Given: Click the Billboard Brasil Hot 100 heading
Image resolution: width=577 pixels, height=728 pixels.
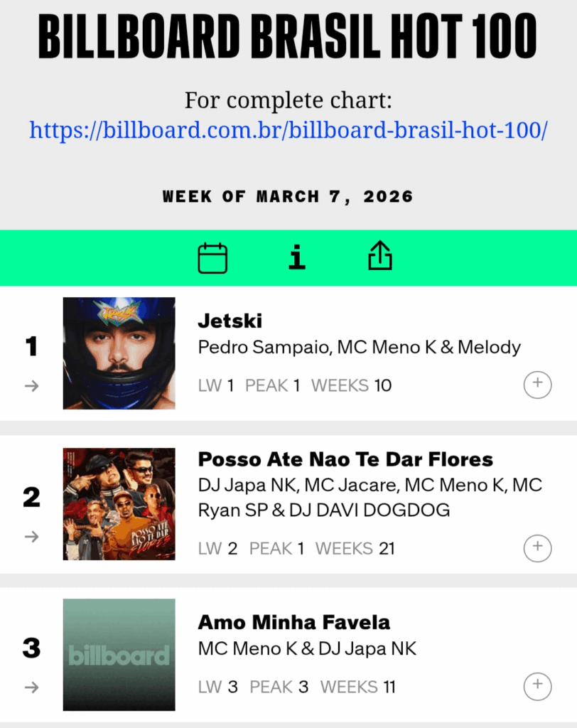Looking at the screenshot, I should [x=288, y=37].
